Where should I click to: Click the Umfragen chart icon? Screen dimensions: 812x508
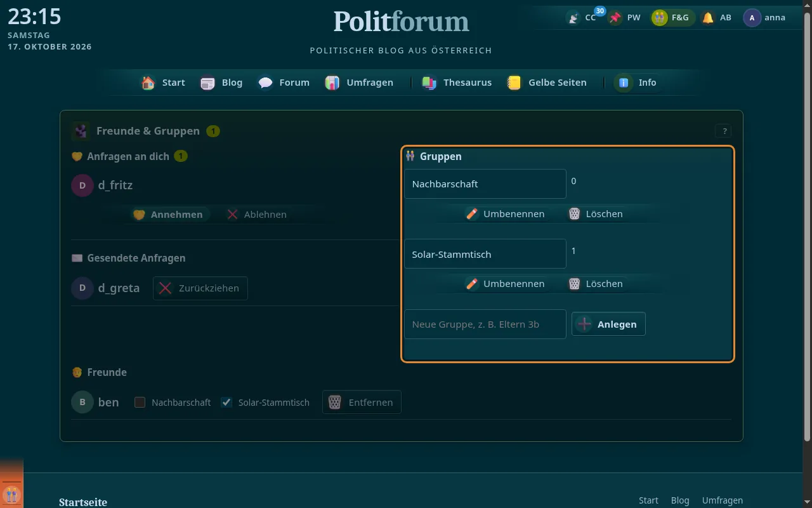click(x=332, y=83)
